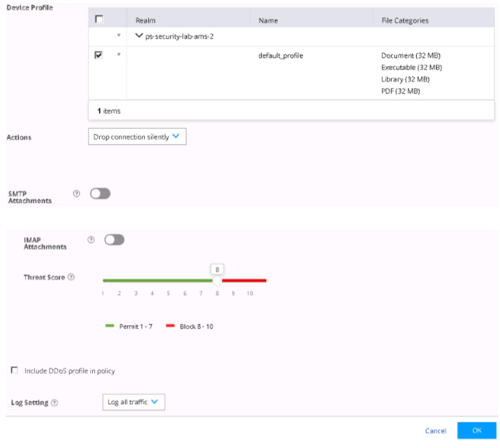Click the File Categories column header
This screenshot has height=448, width=500.
[405, 21]
